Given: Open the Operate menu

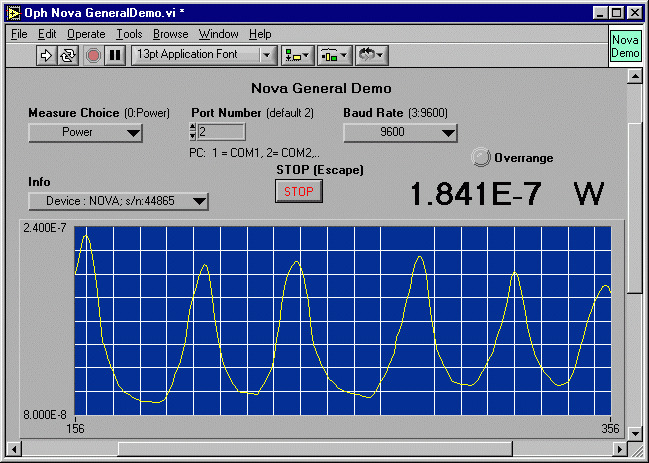Looking at the screenshot, I should 86,34.
